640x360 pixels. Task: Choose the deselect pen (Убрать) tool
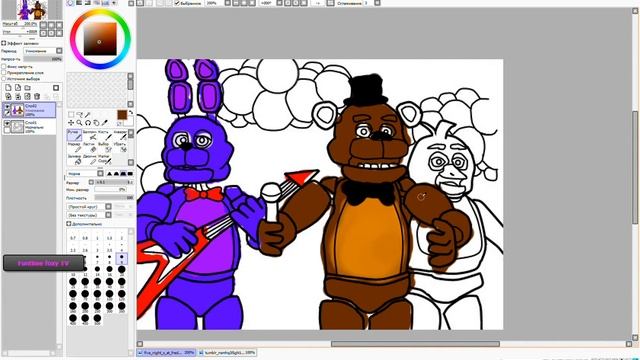[x=120, y=147]
